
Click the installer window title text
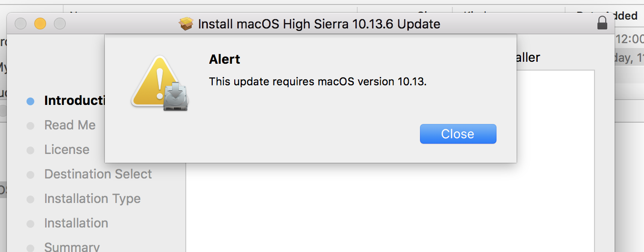tap(319, 24)
